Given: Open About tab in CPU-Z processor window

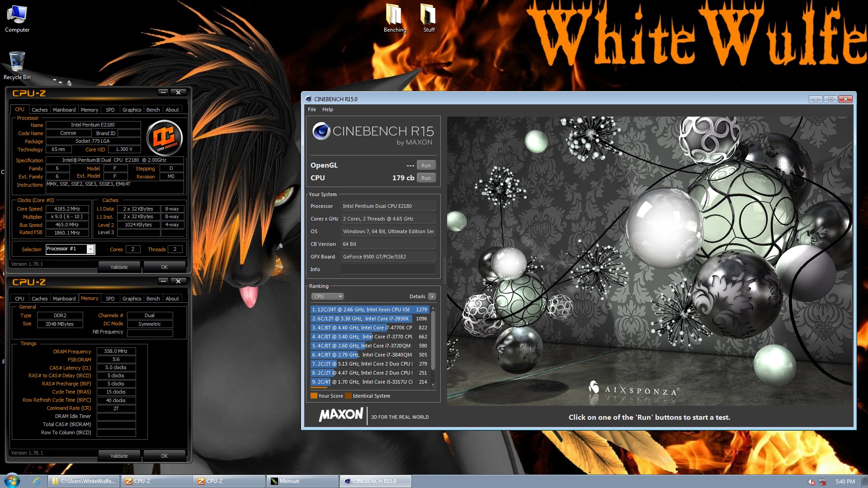Looking at the screenshot, I should [172, 110].
